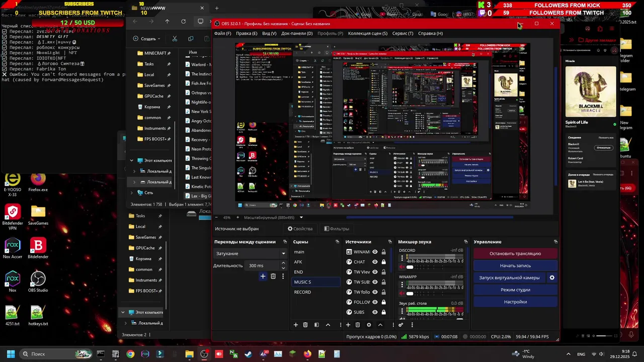The height and width of the screenshot is (362, 644).
Task: Add a new source with the plus icon in Источники
Action: pyautogui.click(x=348, y=325)
